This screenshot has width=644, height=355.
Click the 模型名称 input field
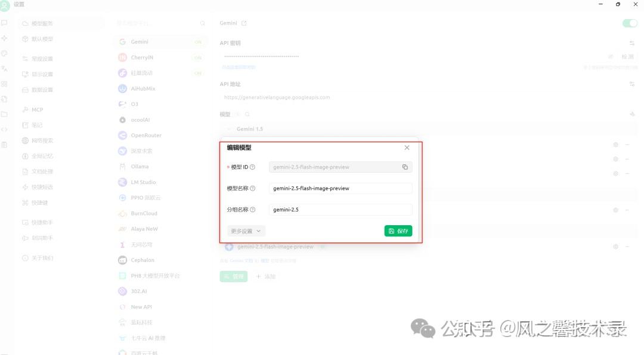(340, 188)
